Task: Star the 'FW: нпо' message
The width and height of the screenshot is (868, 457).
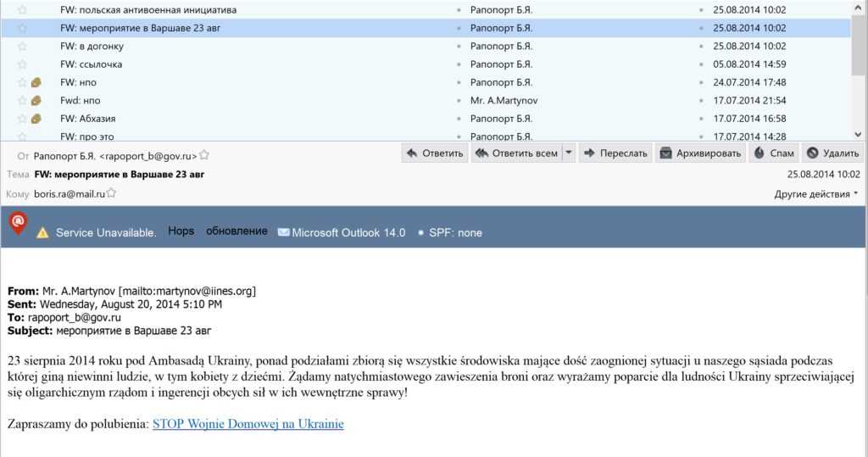Action: [22, 82]
